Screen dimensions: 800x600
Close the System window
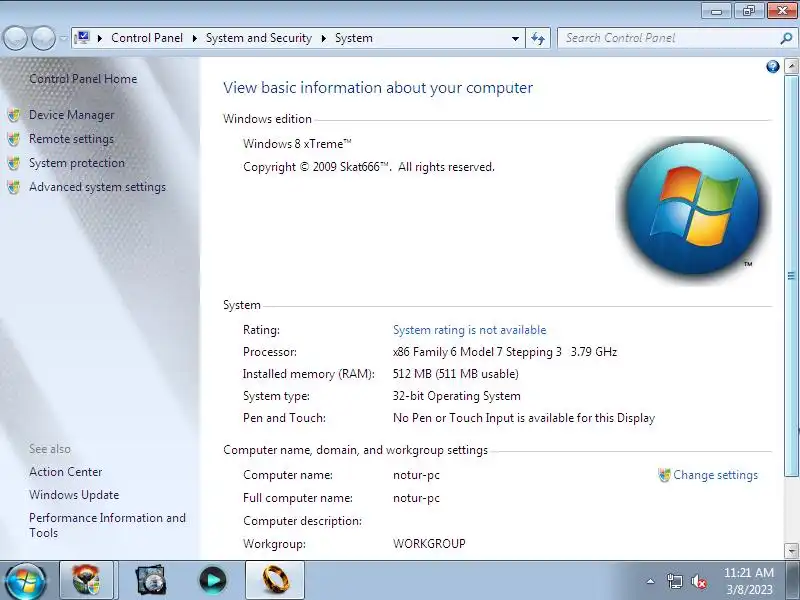coord(782,11)
